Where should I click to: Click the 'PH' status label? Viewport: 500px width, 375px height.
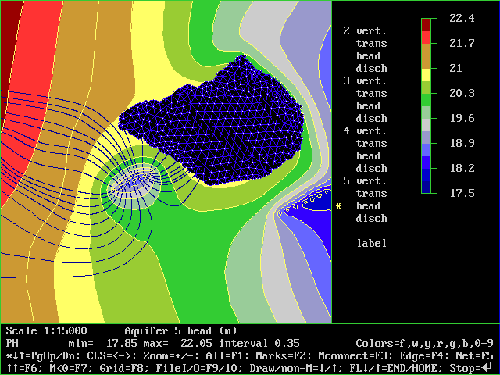pos(12,343)
